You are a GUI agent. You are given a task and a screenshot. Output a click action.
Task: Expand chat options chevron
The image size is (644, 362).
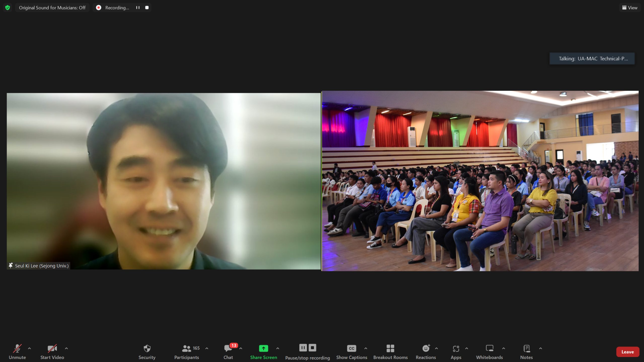[x=241, y=348]
